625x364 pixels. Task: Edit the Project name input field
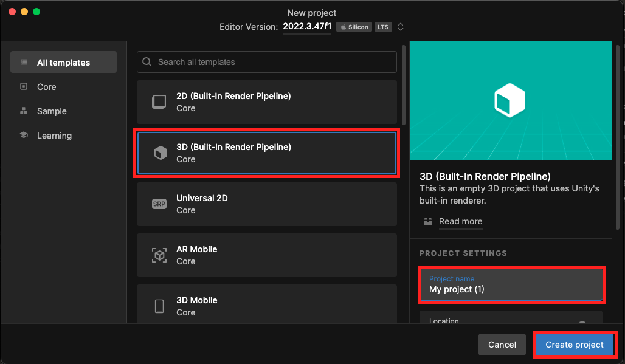[x=511, y=289]
